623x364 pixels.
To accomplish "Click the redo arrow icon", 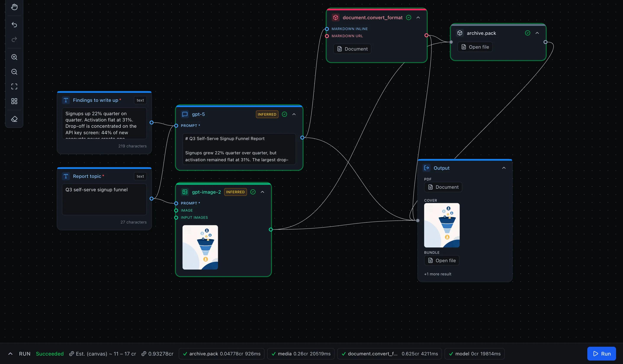I will [x=14, y=40].
